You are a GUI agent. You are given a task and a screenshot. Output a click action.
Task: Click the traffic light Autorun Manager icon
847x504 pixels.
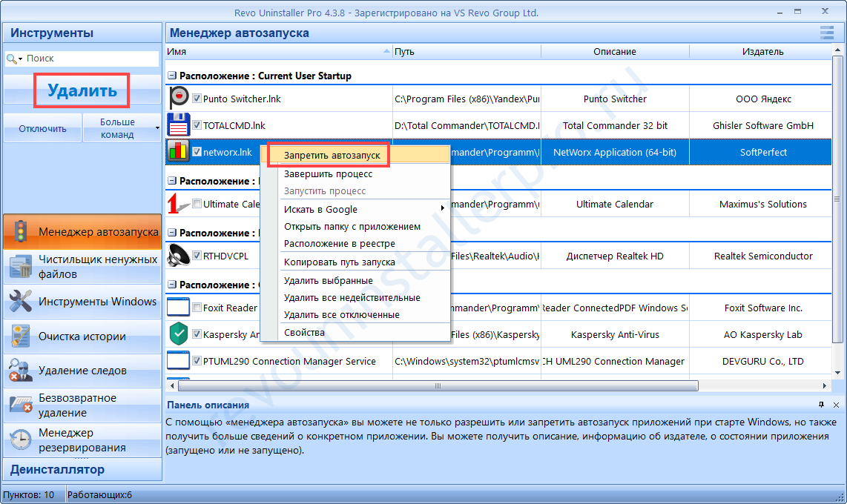coord(21,231)
